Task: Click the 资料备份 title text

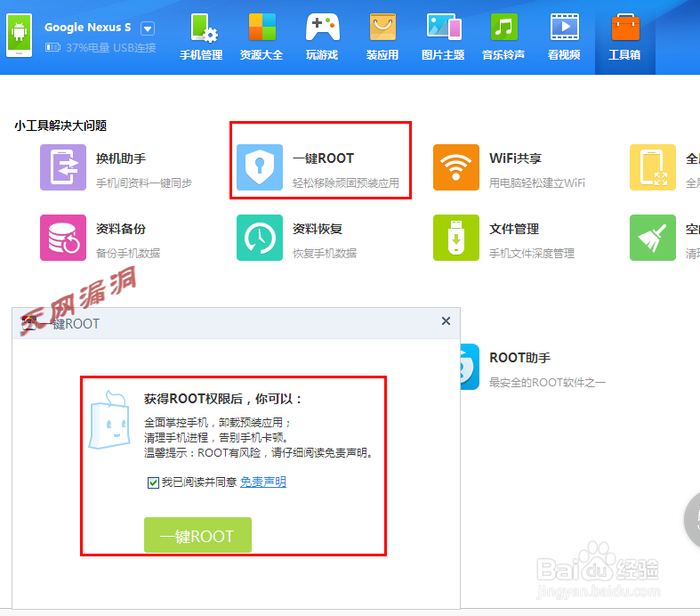Action: coord(121,229)
